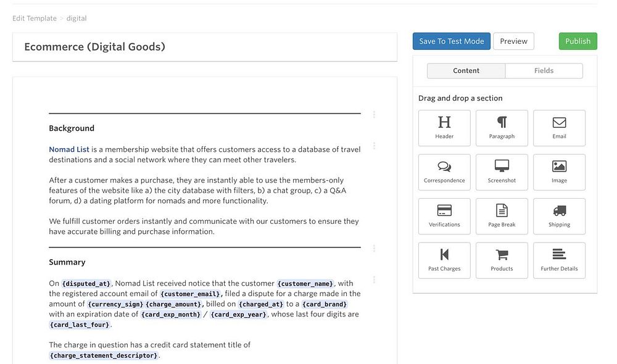The height and width of the screenshot is (364, 617).
Task: Select the Verifications card icon
Action: [444, 210]
